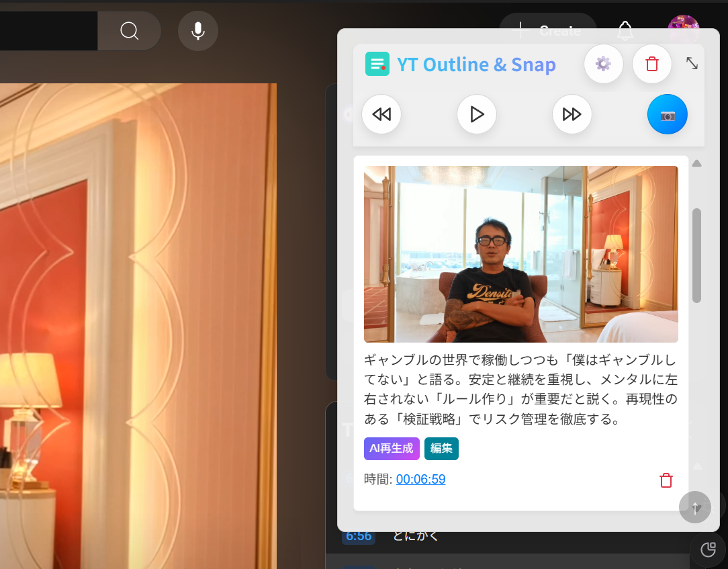Screen dimensions: 728x569
Task: Click the 編集 edit button
Action: coord(441,449)
